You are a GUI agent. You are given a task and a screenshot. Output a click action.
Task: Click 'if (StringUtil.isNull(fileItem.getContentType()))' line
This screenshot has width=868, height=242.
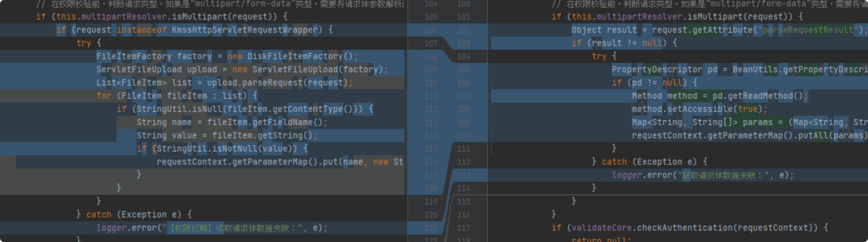[245, 109]
